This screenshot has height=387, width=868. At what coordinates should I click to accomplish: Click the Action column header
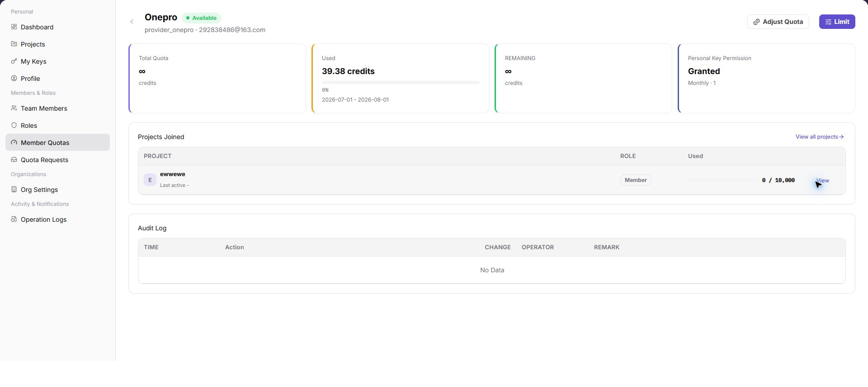click(235, 247)
